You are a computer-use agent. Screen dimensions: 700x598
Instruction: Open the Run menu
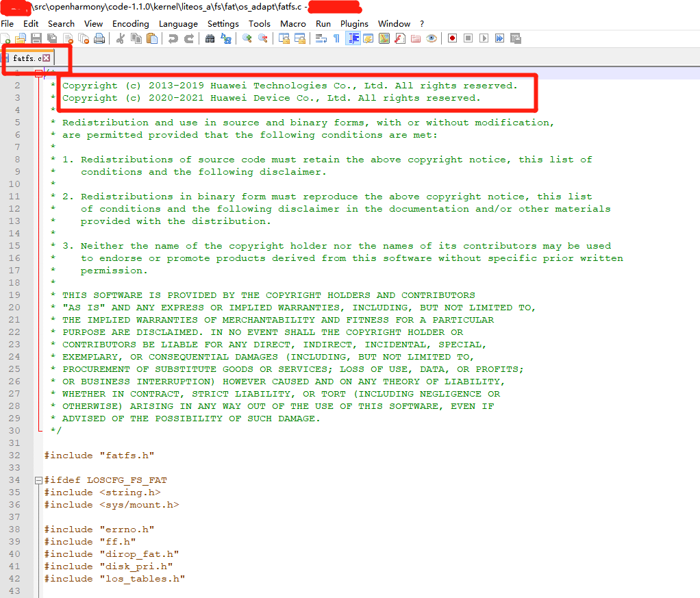pyautogui.click(x=323, y=24)
